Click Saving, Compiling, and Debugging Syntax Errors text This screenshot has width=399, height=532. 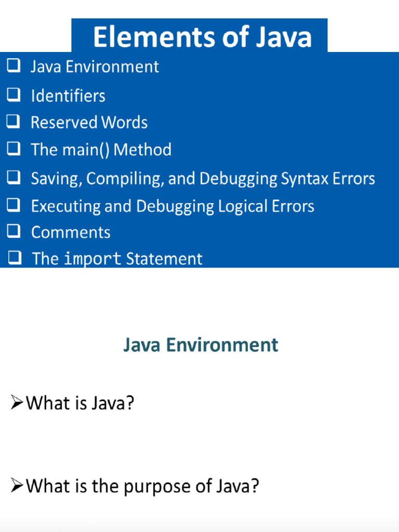(203, 179)
